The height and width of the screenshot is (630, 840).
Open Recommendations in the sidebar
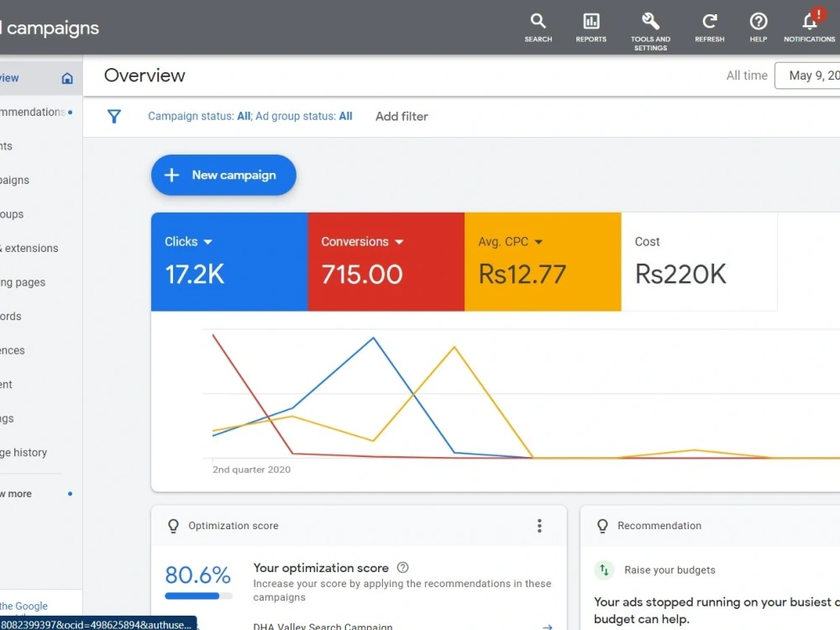36,112
